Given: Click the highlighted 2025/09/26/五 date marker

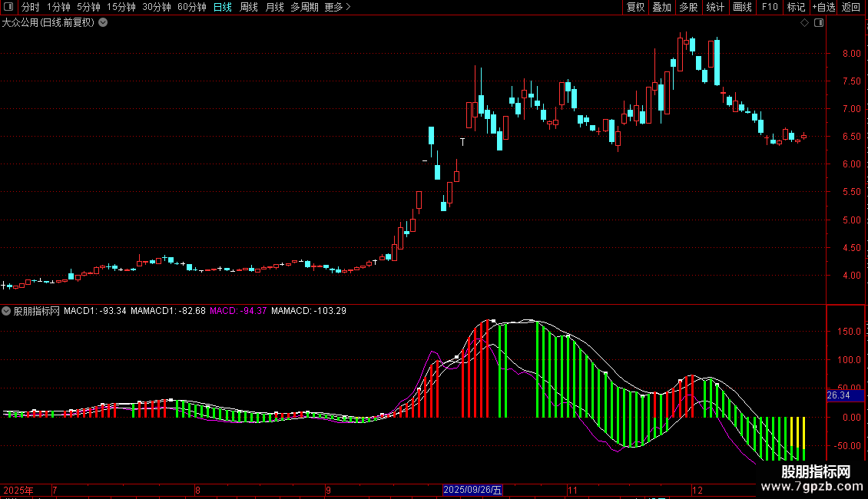Looking at the screenshot, I should click(x=472, y=490).
